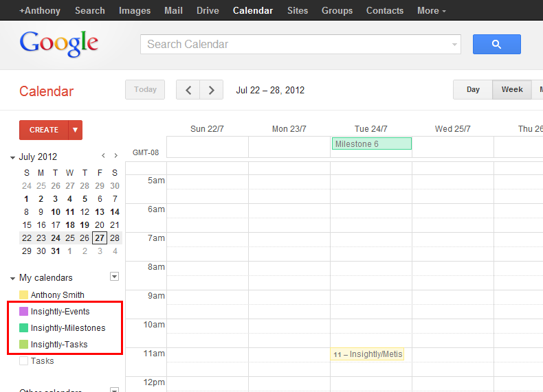Viewport: 543px width, 392px height.
Task: Show next month in mini calendar
Action: 116,156
